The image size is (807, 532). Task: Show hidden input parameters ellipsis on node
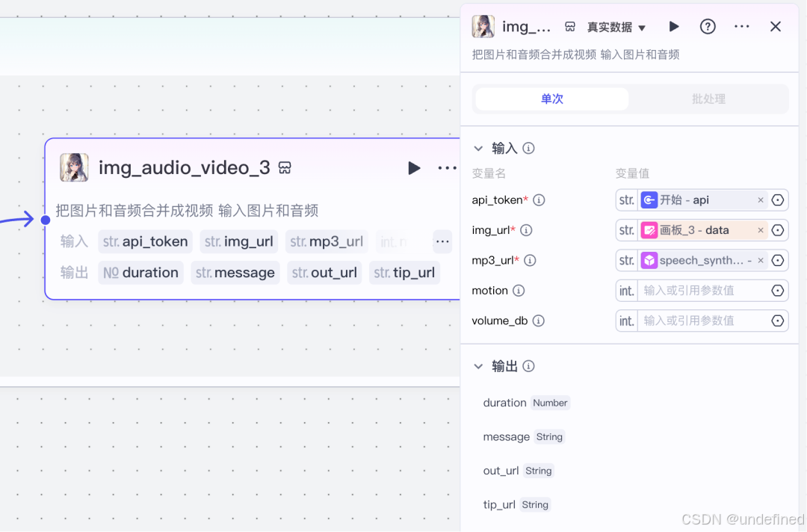coord(442,241)
